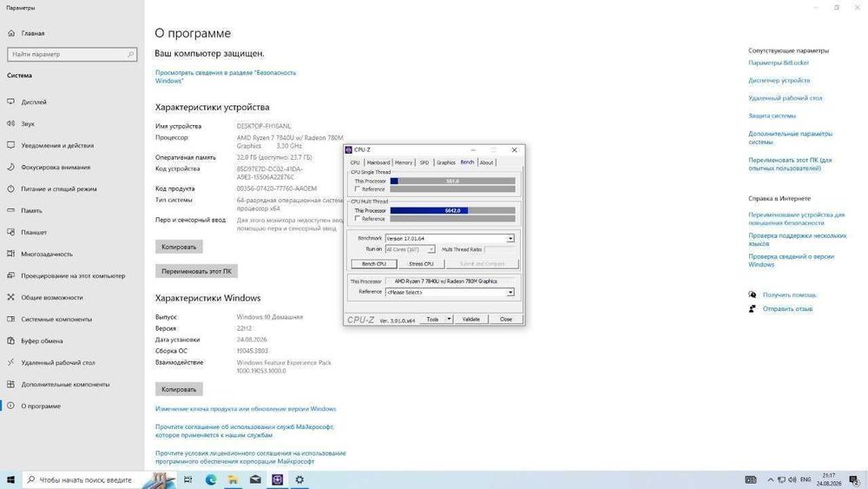Open Диспетчер устройств link
This screenshot has width=868, height=489.
[x=779, y=80]
